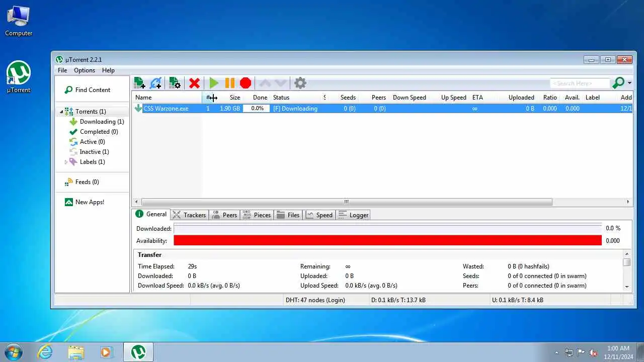Select the CSS Warzone.exe torrent row
The height and width of the screenshot is (362, 644).
pos(382,109)
